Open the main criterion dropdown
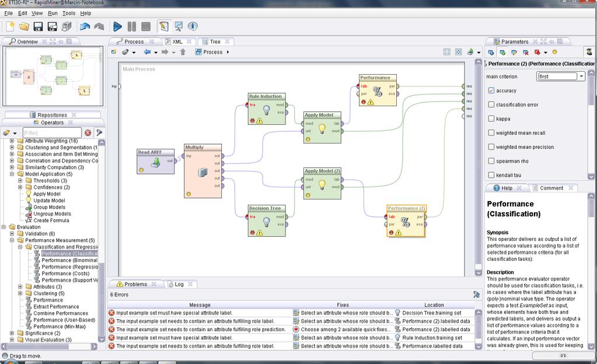 tap(581, 76)
